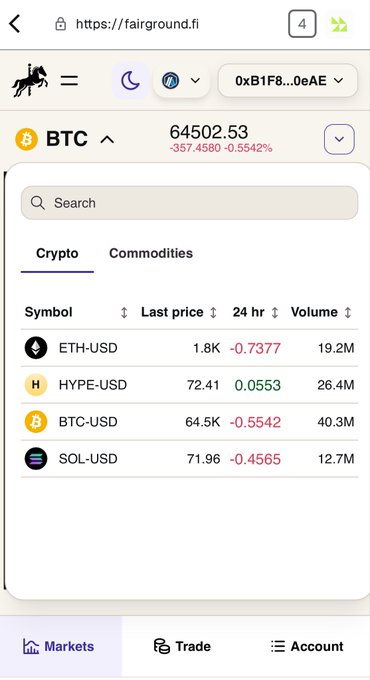The height and width of the screenshot is (680, 370).
Task: Click HYPE-USD last price 72.41
Action: [203, 385]
